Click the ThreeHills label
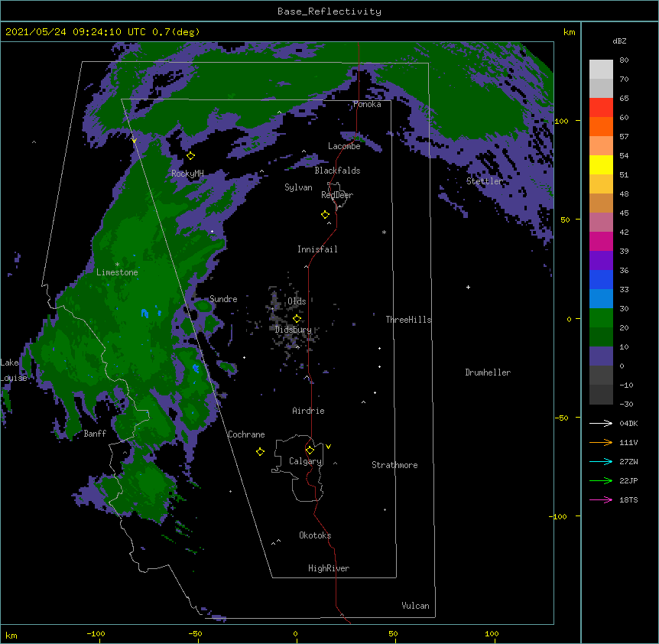 point(408,320)
